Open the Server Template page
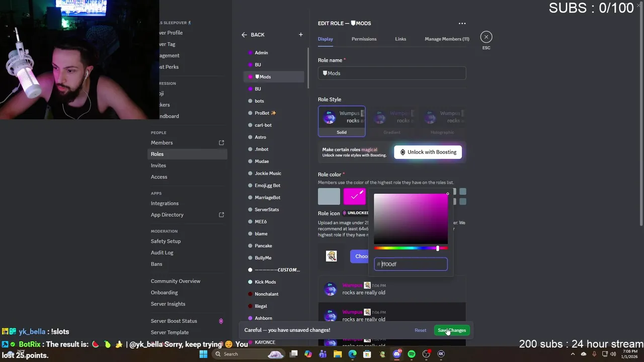The image size is (644, 362). pos(187,332)
